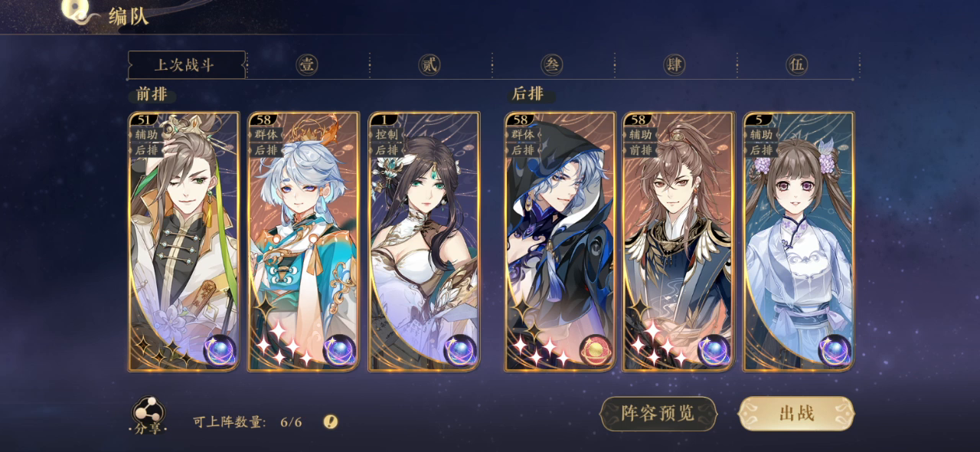
Task: Switch to the 上次战斗 tab
Action: [187, 65]
